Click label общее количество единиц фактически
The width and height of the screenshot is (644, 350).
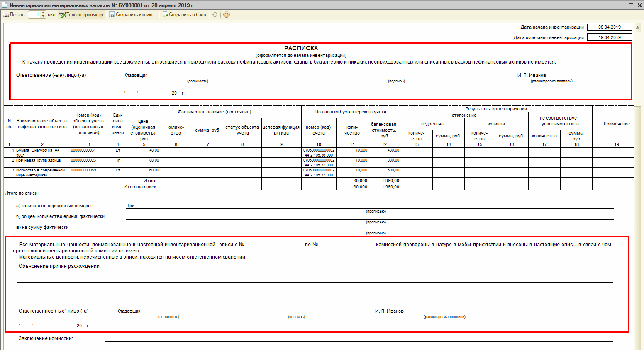click(60, 216)
